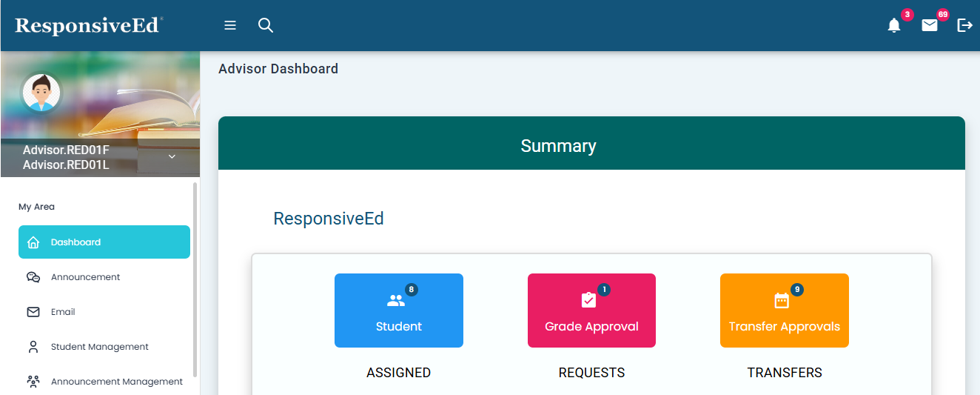Select Dashboard in the sidebar
980x395 pixels.
pyautogui.click(x=104, y=242)
